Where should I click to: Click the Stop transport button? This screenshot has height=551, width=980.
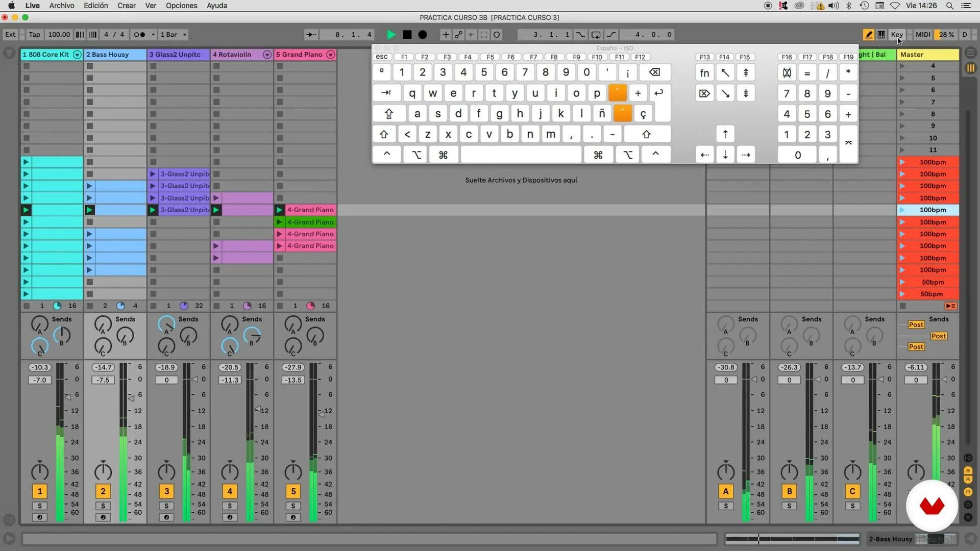[407, 35]
